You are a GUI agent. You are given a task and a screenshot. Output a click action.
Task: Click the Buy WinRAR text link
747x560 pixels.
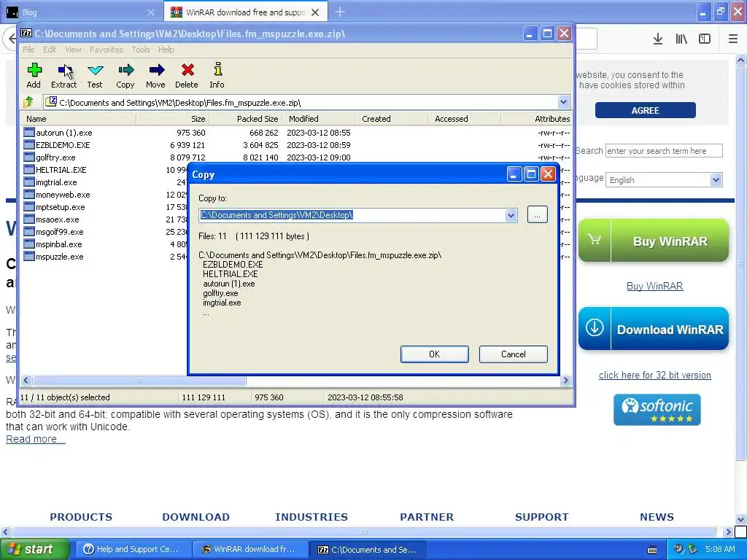[x=654, y=286]
